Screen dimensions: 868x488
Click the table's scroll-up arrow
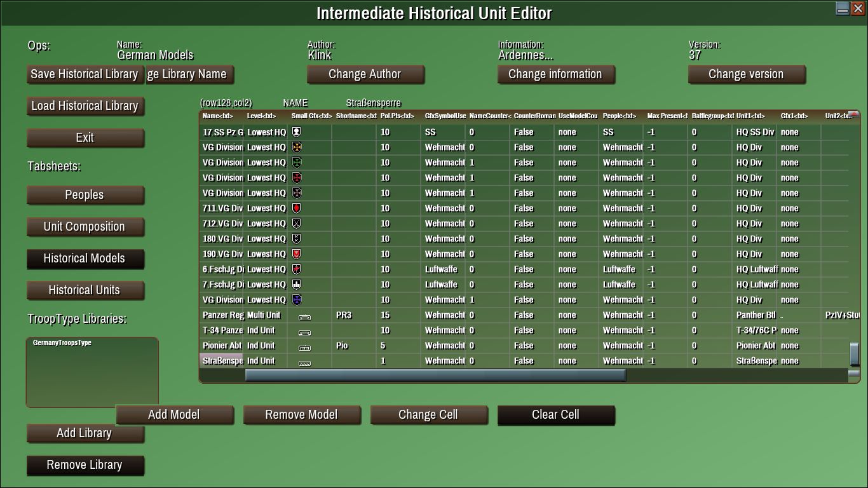point(854,115)
